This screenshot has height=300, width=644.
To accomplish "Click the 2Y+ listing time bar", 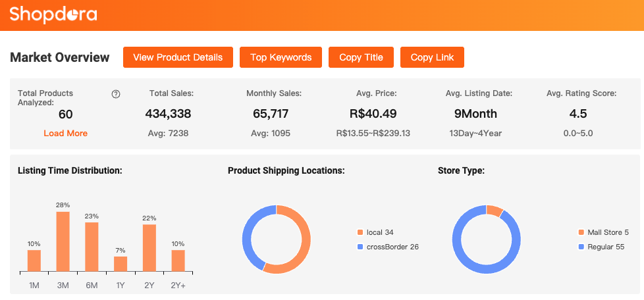I will click(178, 261).
